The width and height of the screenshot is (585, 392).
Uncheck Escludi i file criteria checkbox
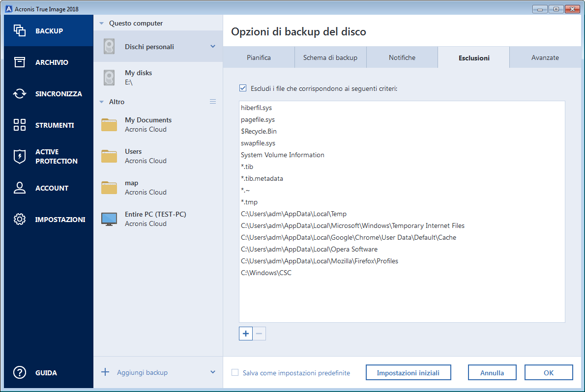pyautogui.click(x=243, y=88)
